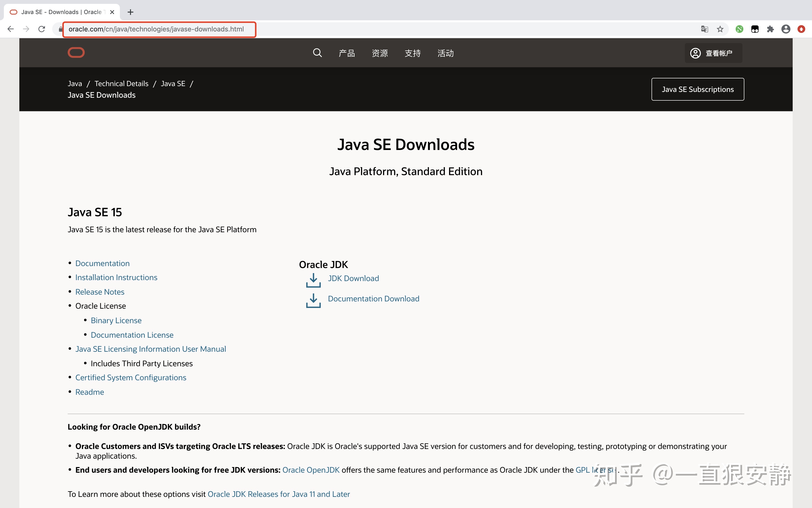
Task: Open the black square extension icon
Action: click(x=755, y=29)
